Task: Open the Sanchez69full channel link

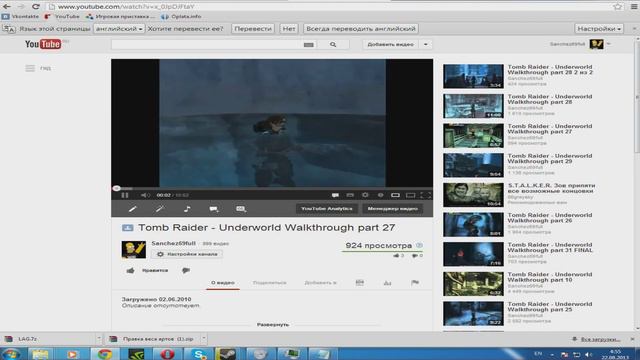Action: 173,243
